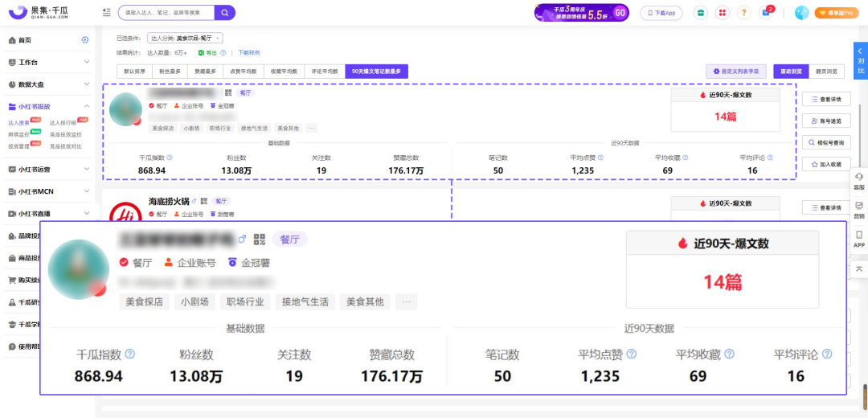
Task: Open the mail notifications icon with badge
Action: (x=766, y=13)
